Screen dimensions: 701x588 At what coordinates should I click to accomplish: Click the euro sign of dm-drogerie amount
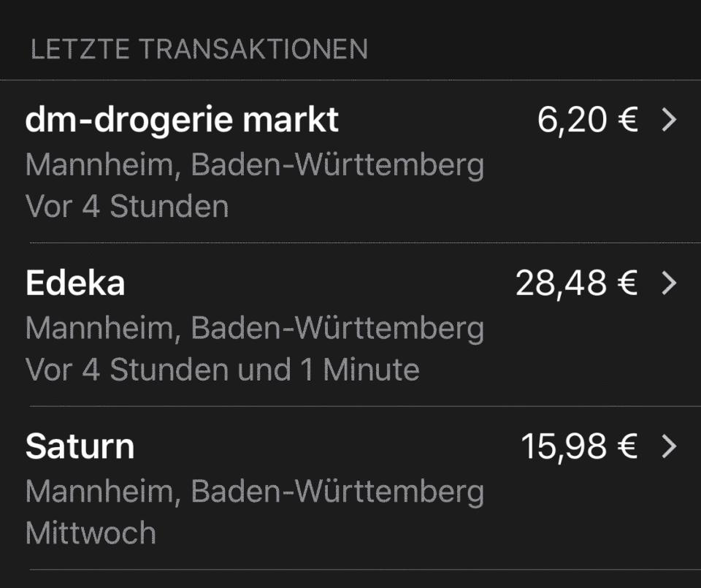coord(627,120)
